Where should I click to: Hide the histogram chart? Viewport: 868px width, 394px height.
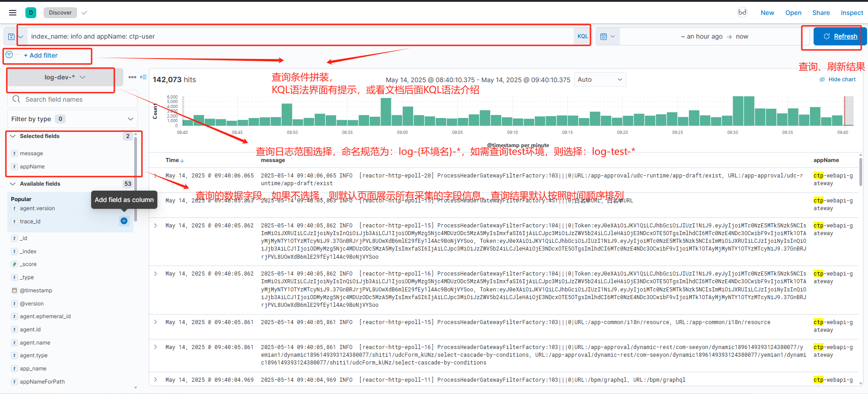(x=838, y=79)
